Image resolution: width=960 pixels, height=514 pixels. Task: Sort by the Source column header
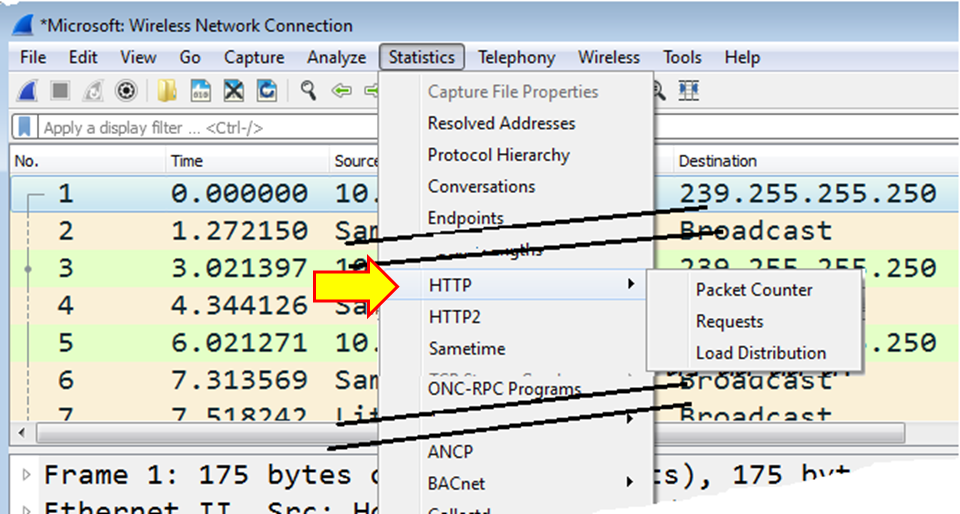[354, 161]
